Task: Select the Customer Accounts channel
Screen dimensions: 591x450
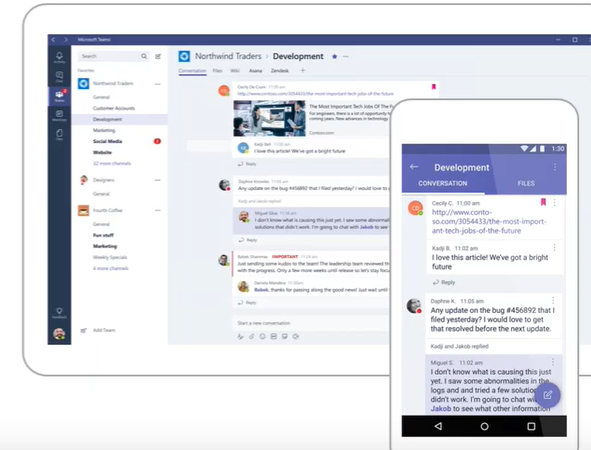Action: coord(114,108)
